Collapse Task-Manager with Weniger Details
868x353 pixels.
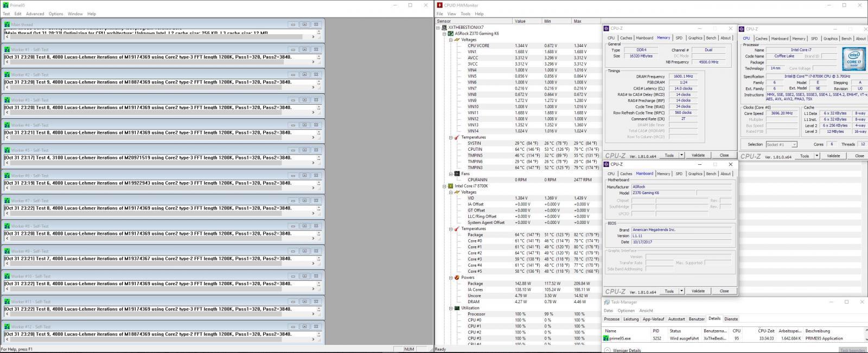[x=623, y=350]
